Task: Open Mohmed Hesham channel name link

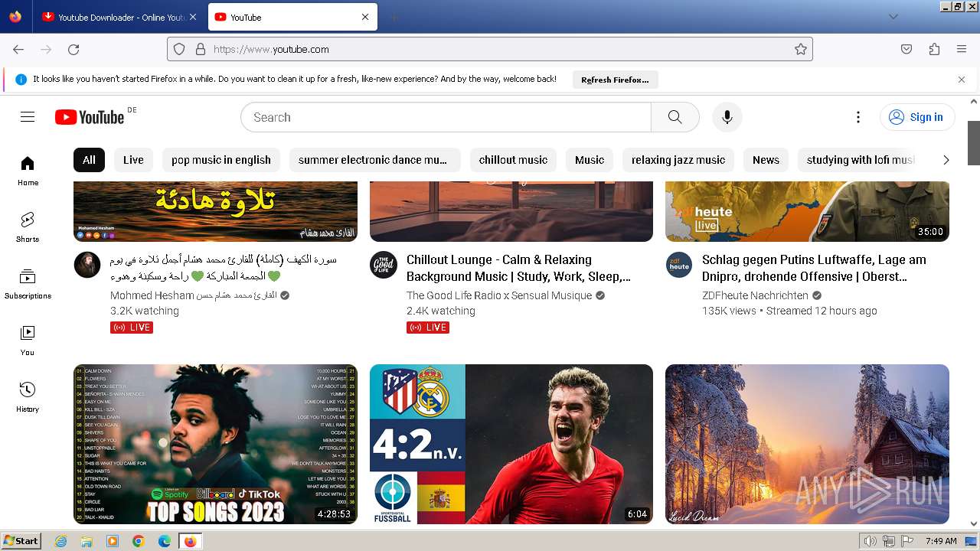Action: click(x=194, y=295)
